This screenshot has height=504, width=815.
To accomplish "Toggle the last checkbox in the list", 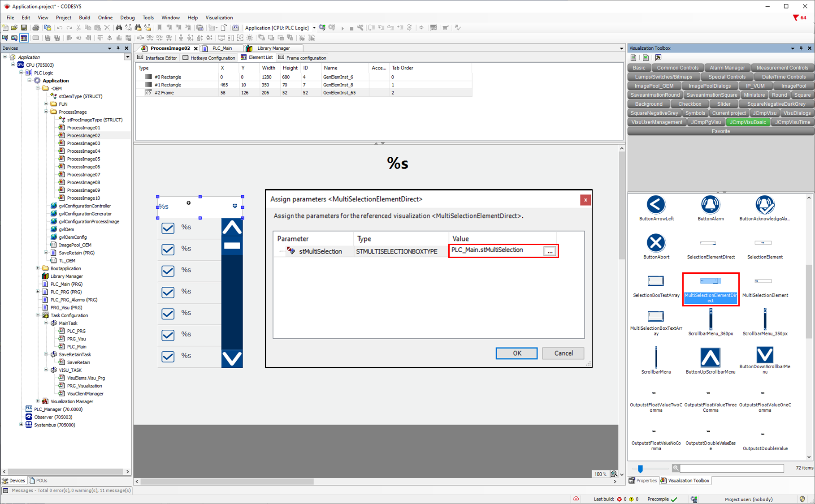I will point(168,357).
